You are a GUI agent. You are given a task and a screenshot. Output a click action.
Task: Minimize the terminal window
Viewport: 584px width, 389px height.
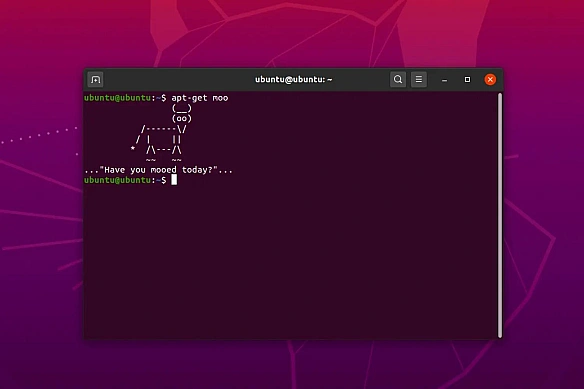444,80
